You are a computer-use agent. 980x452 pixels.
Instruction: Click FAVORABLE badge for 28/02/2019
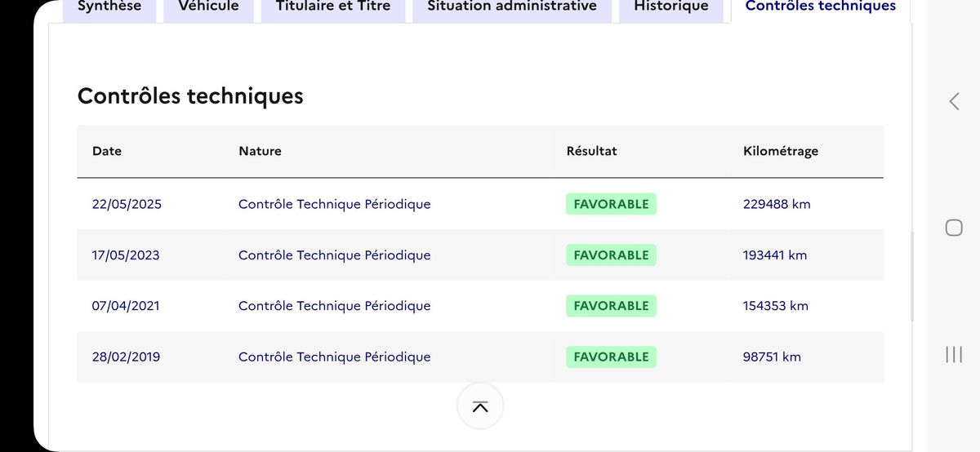[611, 357]
